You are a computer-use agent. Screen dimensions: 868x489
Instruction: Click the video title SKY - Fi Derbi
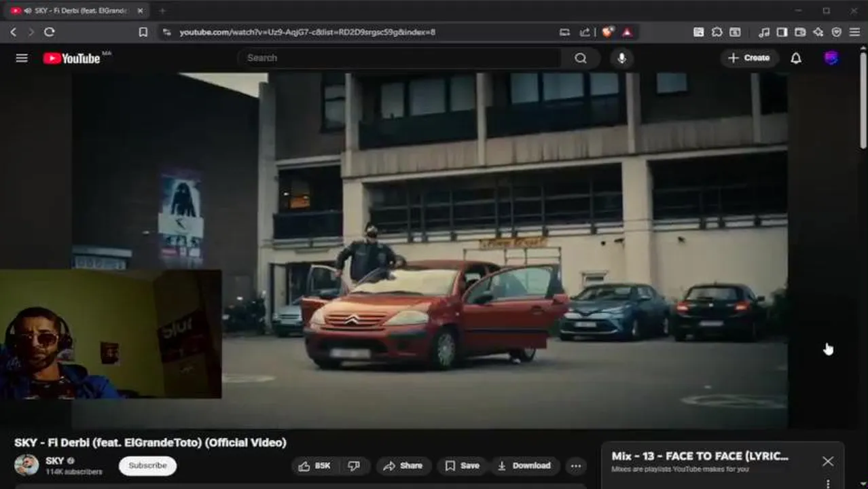click(x=150, y=443)
